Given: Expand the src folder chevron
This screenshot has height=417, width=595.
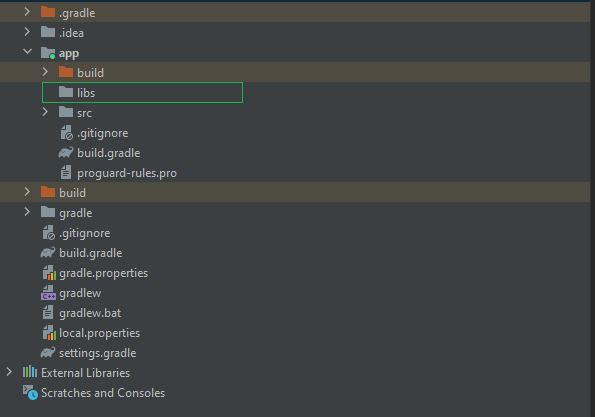Looking at the screenshot, I should pyautogui.click(x=45, y=112).
